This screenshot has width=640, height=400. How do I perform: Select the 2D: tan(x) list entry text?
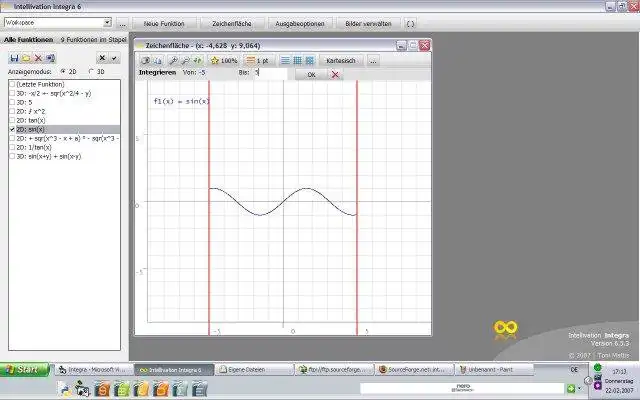(x=31, y=120)
